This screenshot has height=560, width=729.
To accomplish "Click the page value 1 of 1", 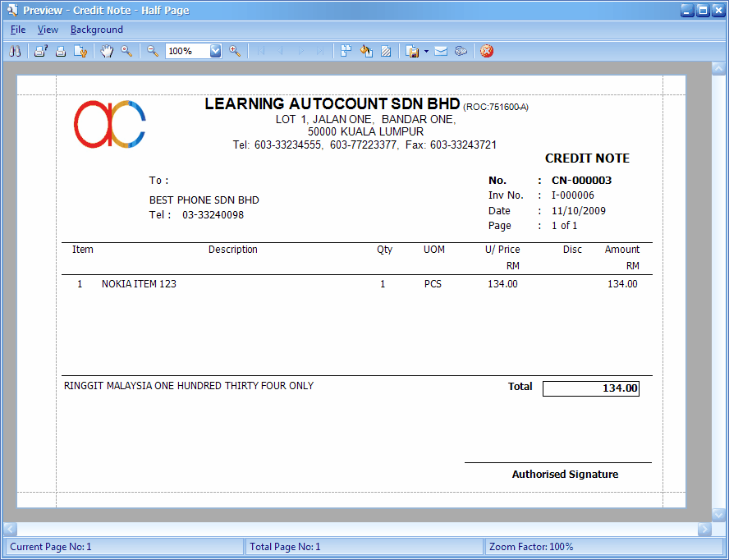I will coord(565,226).
